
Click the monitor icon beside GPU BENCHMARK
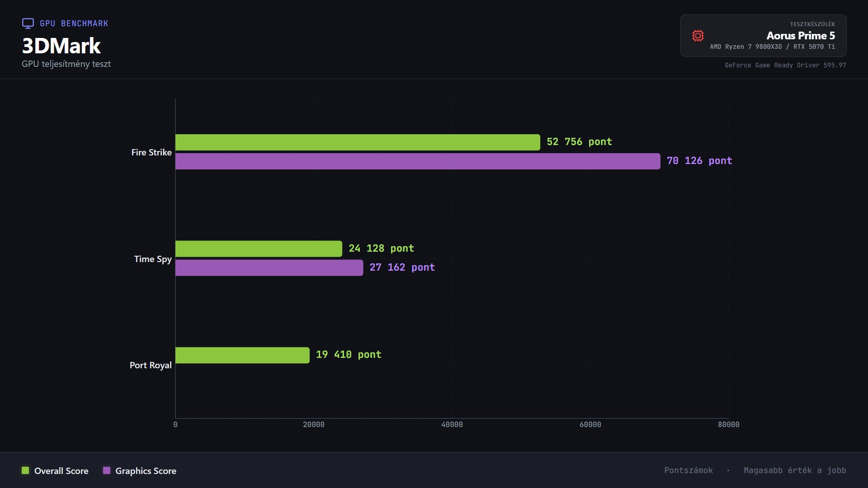[x=28, y=23]
